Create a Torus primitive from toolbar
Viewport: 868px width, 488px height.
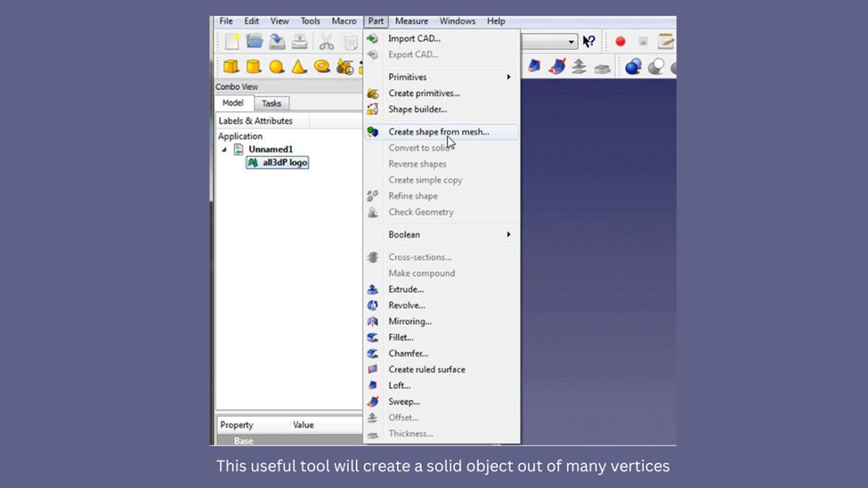click(321, 67)
